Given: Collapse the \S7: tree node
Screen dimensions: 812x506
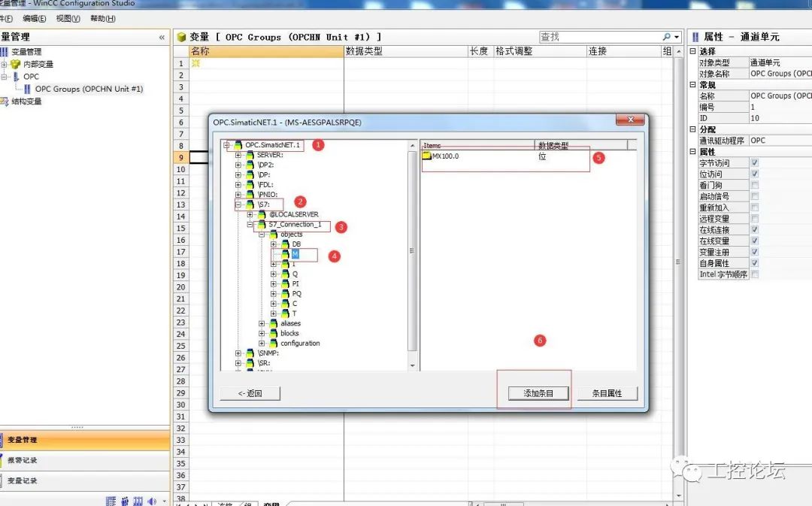Looking at the screenshot, I should [x=238, y=205].
